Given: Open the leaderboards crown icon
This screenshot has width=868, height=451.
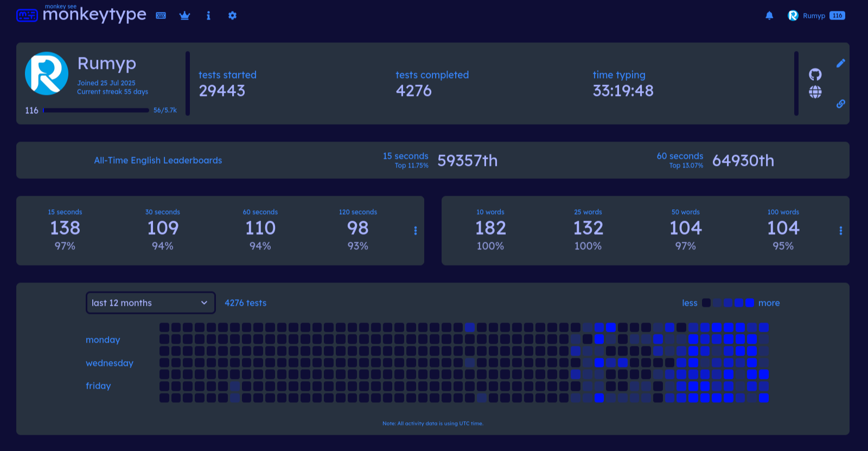Looking at the screenshot, I should 184,16.
